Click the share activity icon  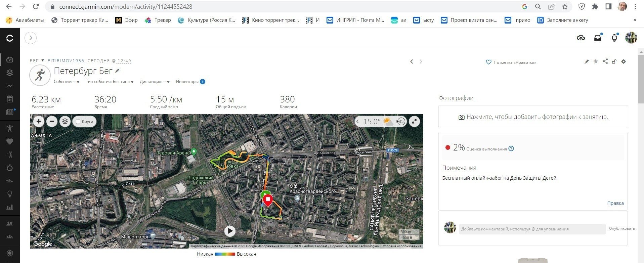click(605, 61)
